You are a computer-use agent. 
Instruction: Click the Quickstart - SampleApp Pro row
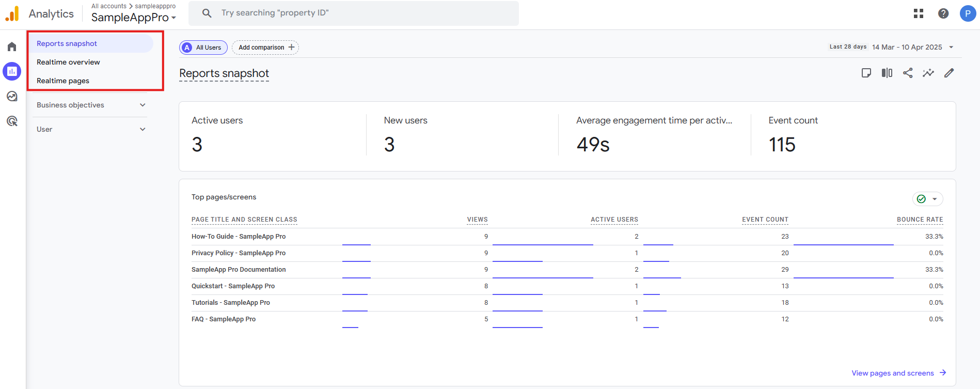pyautogui.click(x=567, y=286)
